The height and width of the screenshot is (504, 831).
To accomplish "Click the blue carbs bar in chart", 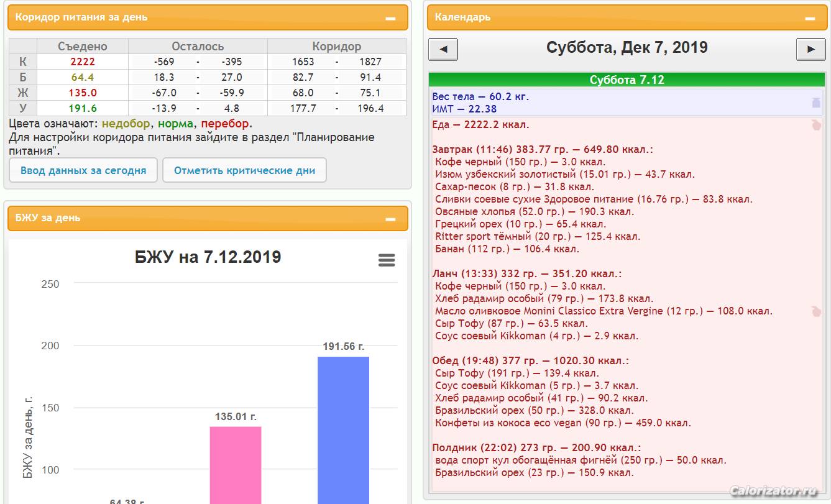I will 343,429.
